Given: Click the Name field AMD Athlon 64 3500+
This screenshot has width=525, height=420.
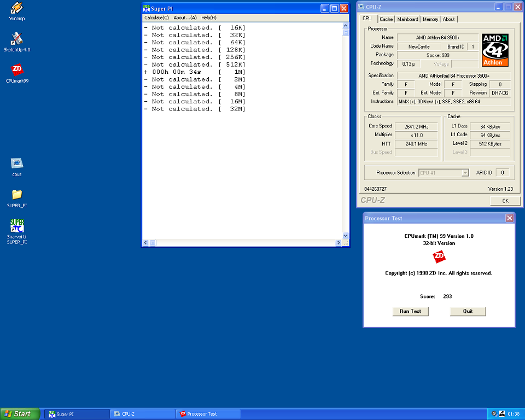Looking at the screenshot, I should point(437,38).
